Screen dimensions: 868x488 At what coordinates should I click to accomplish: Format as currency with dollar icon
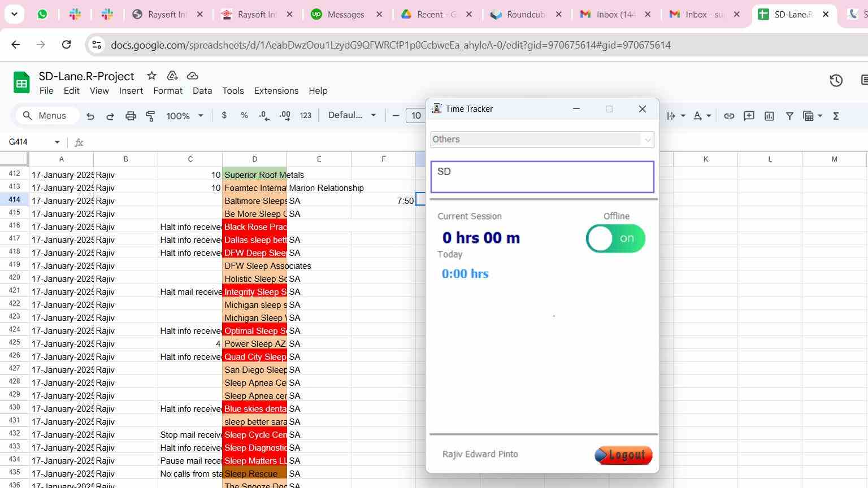[224, 115]
